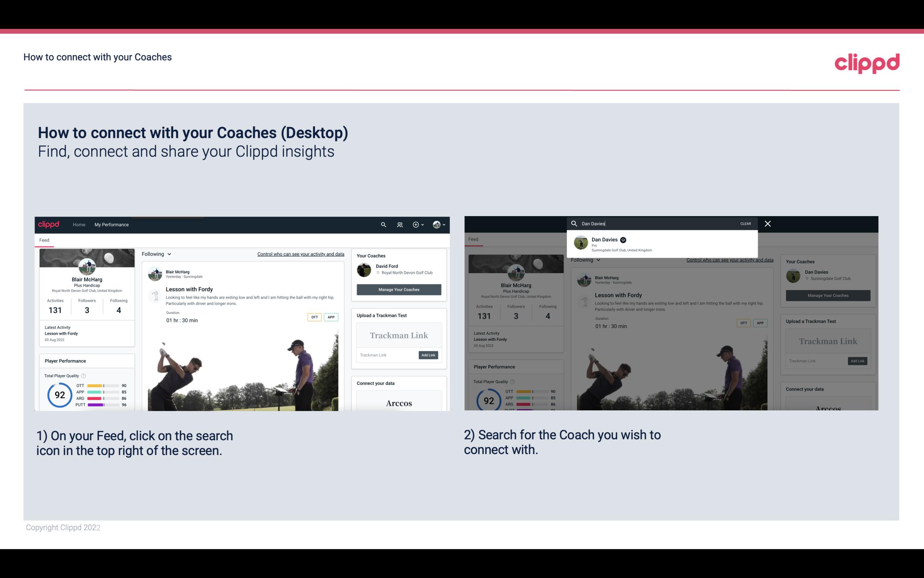Click the Home menu item in navbar
This screenshot has width=924, height=578.
pyautogui.click(x=80, y=224)
